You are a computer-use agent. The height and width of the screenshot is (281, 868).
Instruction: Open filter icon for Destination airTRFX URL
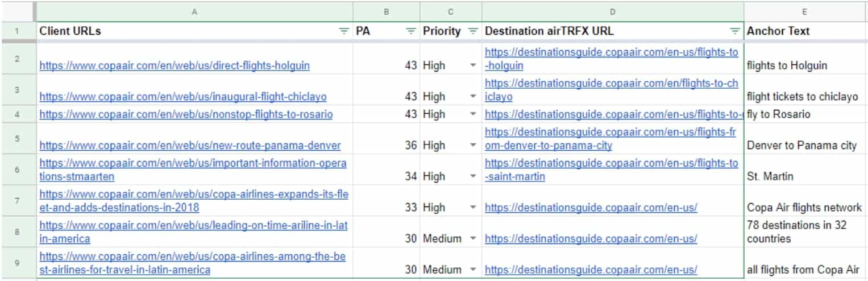[x=735, y=32]
